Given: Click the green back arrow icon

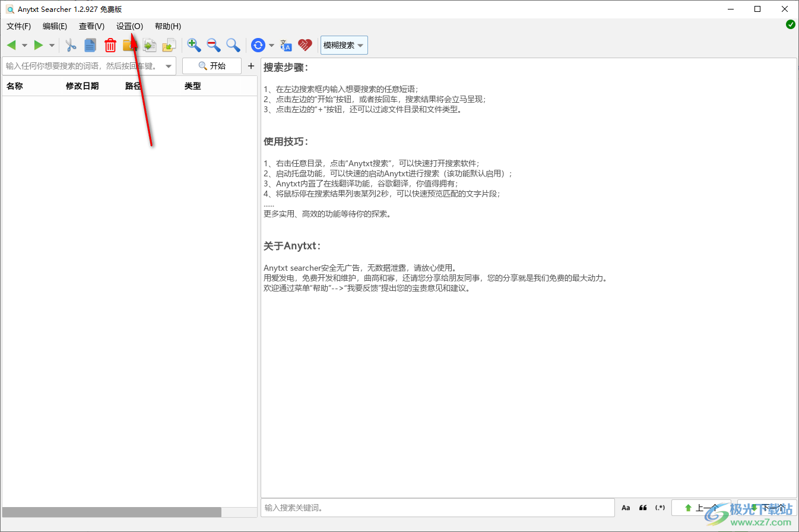Looking at the screenshot, I should [x=11, y=45].
